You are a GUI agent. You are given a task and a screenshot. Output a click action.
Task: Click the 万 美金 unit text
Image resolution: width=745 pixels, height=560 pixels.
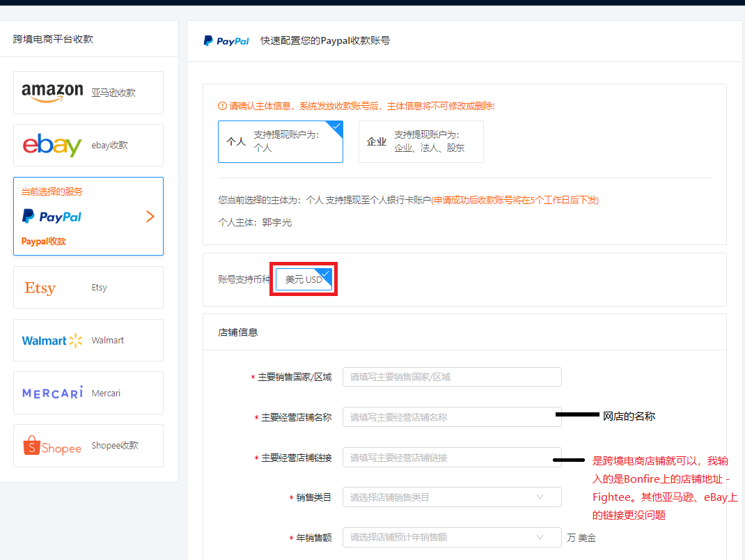[581, 538]
